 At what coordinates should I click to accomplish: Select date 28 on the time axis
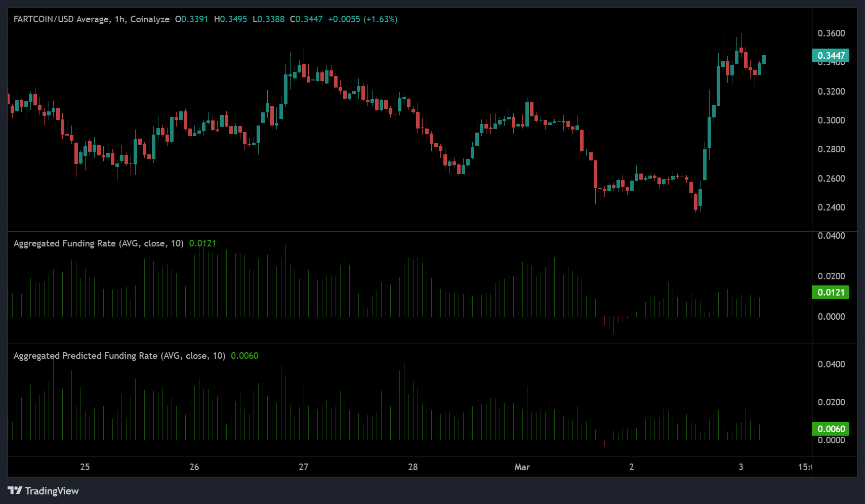(x=413, y=467)
